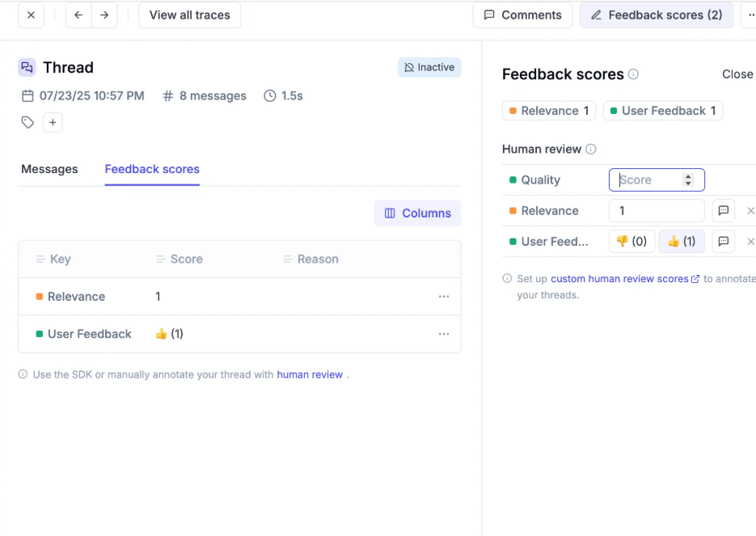Viewport: 756px width, 536px height.
Task: Toggle the Feedback scores (2) panel button
Action: (657, 15)
